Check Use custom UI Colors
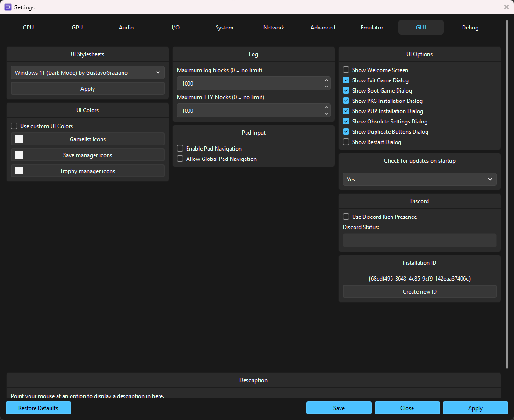514x420 pixels. pos(14,126)
